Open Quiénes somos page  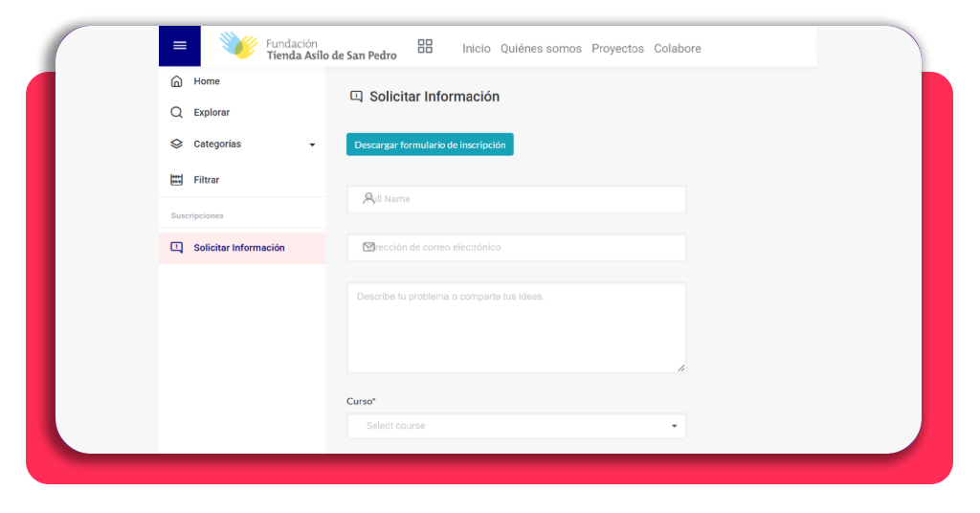(541, 48)
